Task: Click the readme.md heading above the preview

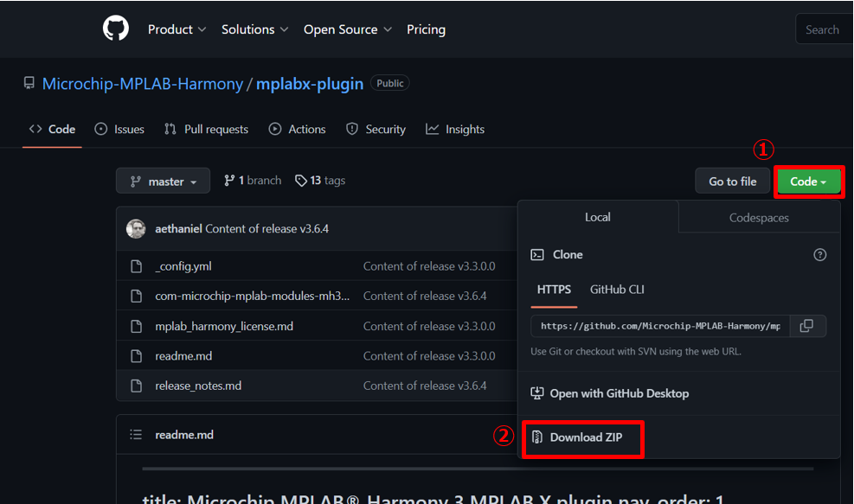Action: [184, 434]
